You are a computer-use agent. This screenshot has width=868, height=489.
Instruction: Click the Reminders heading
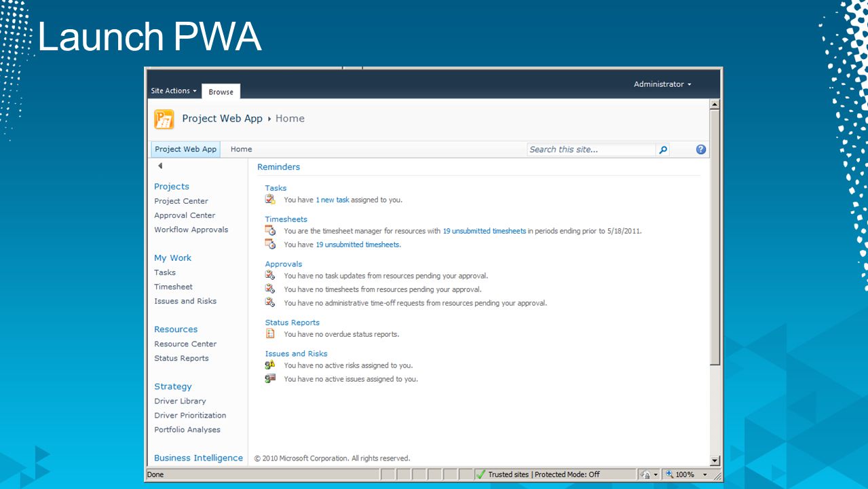click(278, 167)
